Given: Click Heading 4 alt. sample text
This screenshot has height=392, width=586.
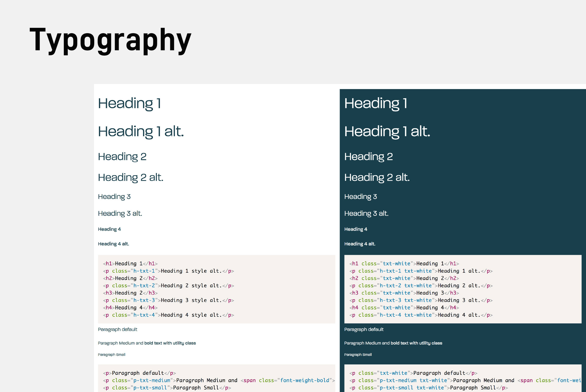Looking at the screenshot, I should pyautogui.click(x=113, y=244).
